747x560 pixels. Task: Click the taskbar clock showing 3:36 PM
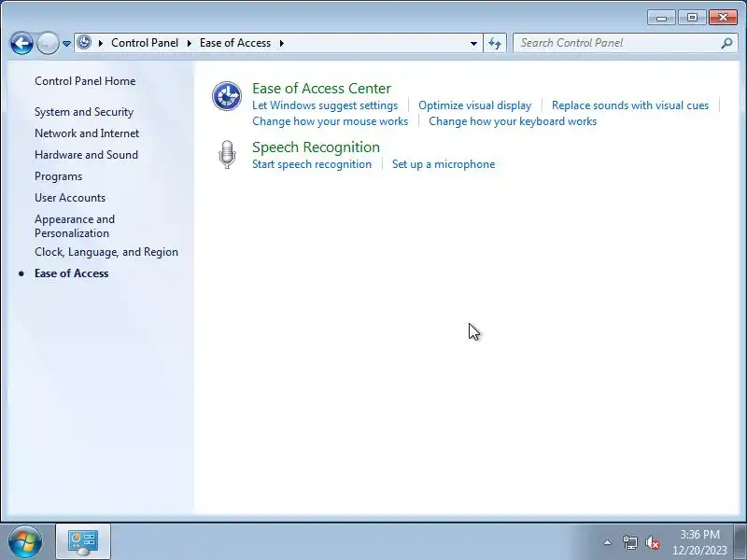tap(699, 542)
